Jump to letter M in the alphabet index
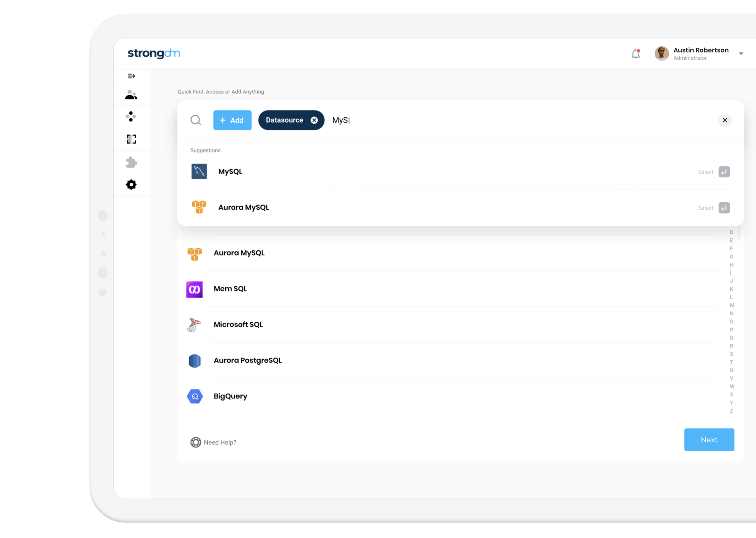756x538 pixels. pos(732,305)
